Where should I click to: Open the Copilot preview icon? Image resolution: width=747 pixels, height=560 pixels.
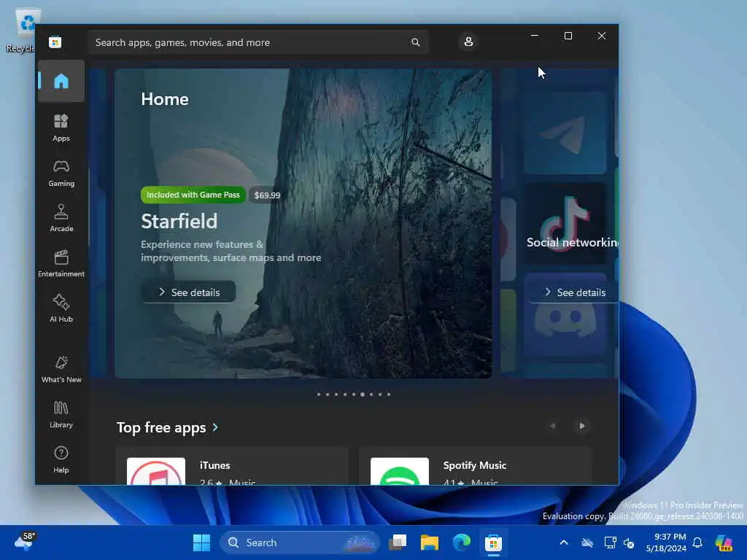click(x=724, y=542)
